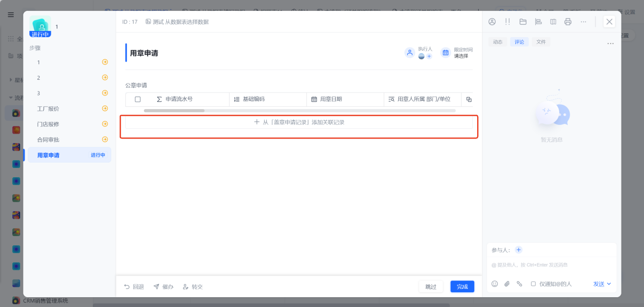Screen dimensions: 644x307
Task: Insert a link with the chain icon
Action: coord(520,283)
